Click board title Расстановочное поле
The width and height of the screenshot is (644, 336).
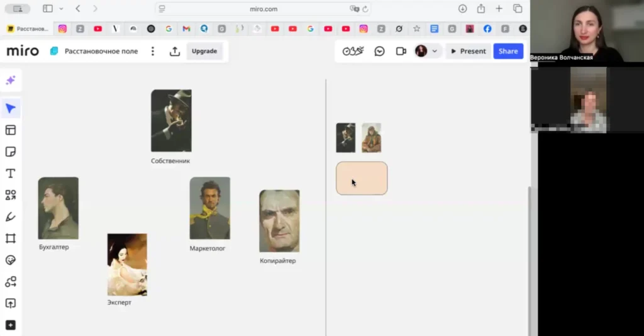101,51
